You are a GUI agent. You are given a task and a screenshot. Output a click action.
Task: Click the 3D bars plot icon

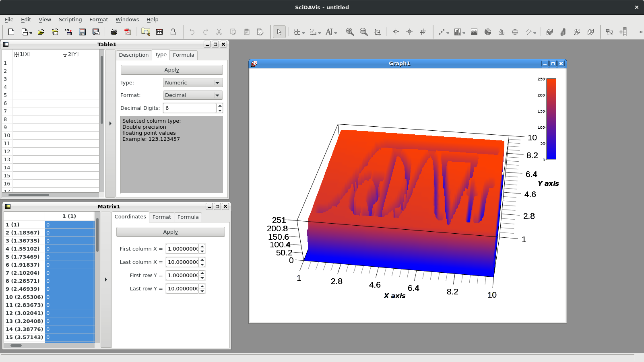pyautogui.click(x=563, y=32)
